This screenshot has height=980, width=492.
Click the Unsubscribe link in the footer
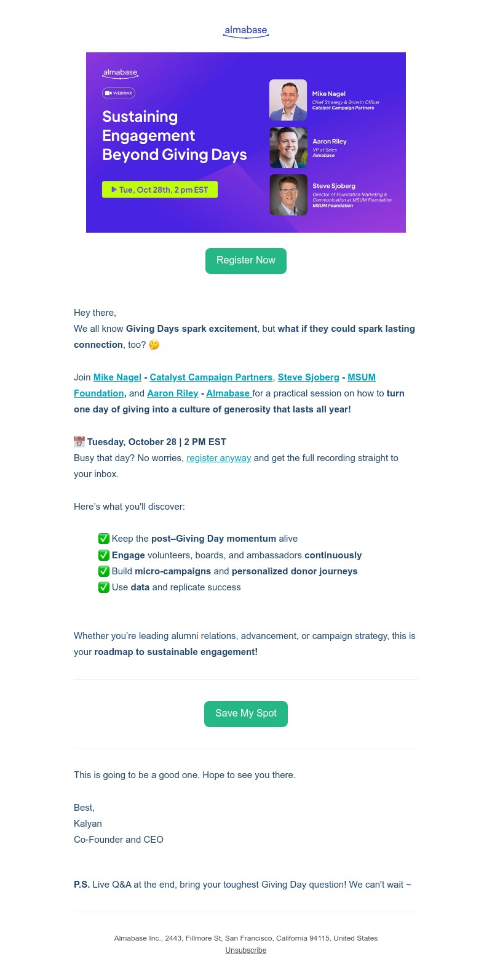245,950
